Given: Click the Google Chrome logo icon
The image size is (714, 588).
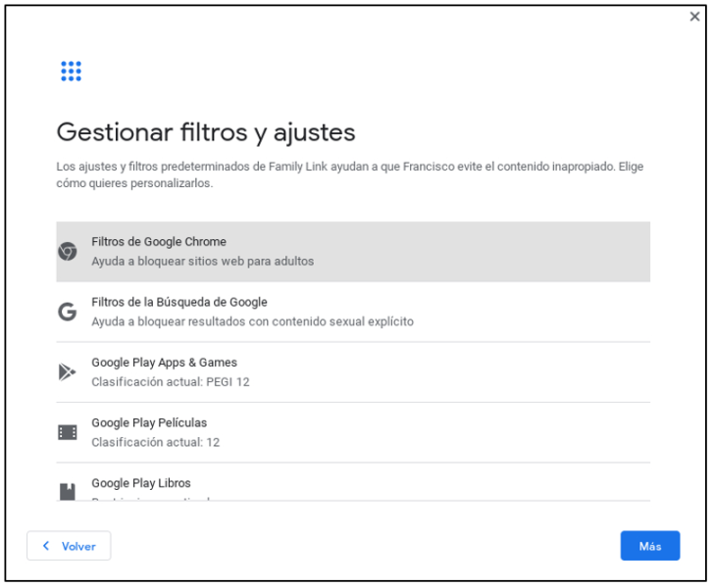Looking at the screenshot, I should coord(68,252).
